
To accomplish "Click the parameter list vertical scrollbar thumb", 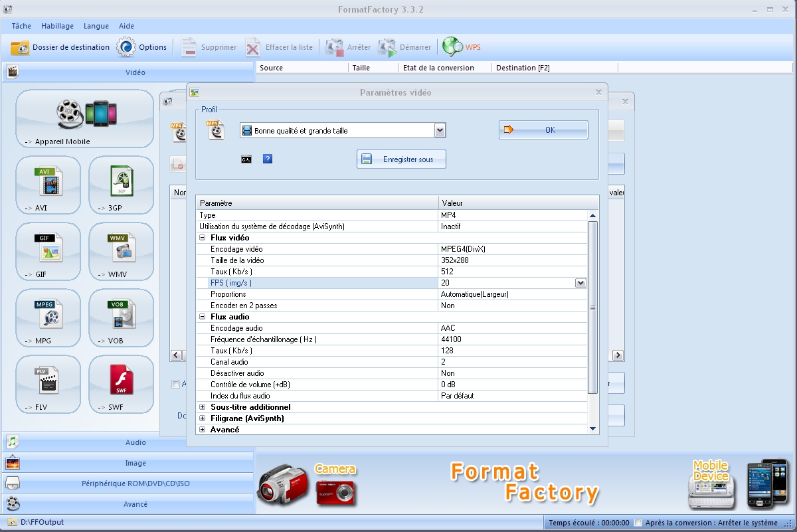I will coord(593,307).
